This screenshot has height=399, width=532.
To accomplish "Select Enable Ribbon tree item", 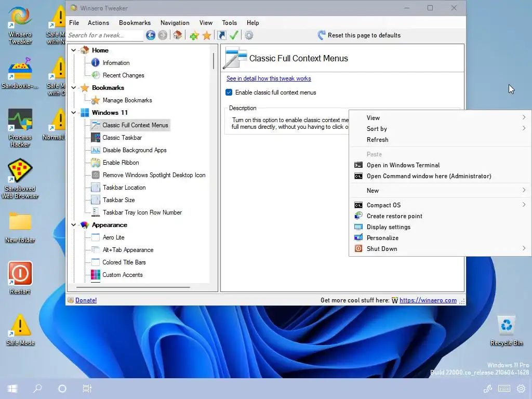I will pos(121,163).
